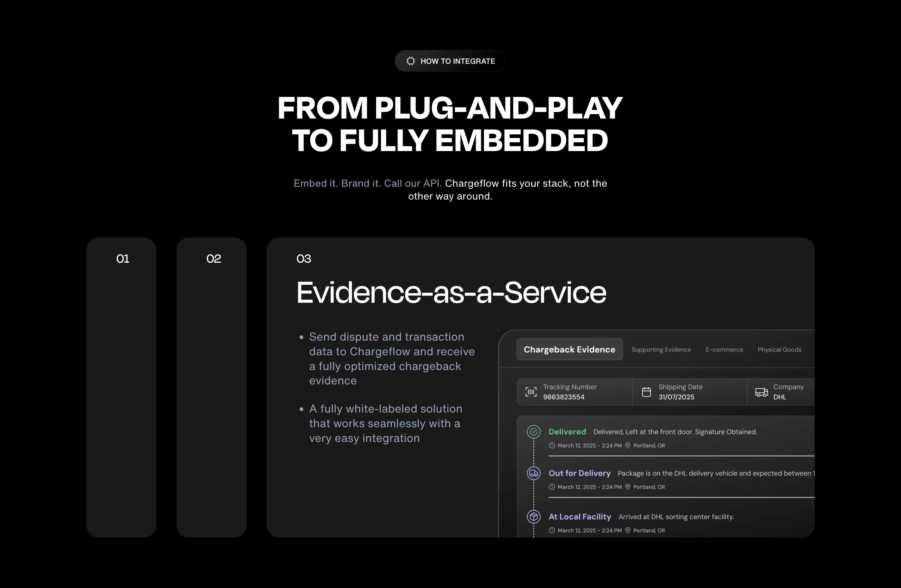901x588 pixels.
Task: Click the package icon for At Local Facility
Action: pos(533,516)
